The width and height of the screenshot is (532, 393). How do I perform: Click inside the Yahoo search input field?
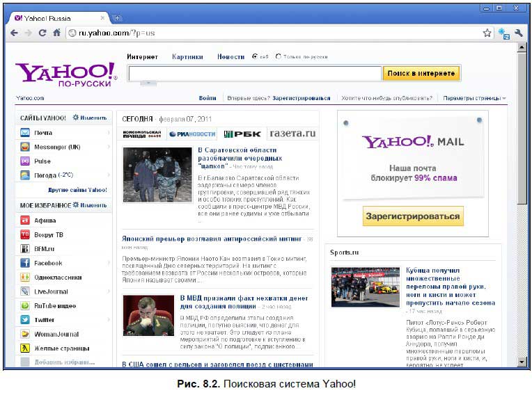pyautogui.click(x=255, y=73)
